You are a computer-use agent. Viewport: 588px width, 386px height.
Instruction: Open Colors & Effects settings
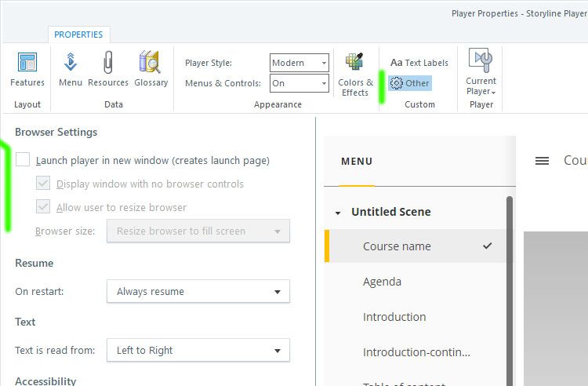(355, 75)
